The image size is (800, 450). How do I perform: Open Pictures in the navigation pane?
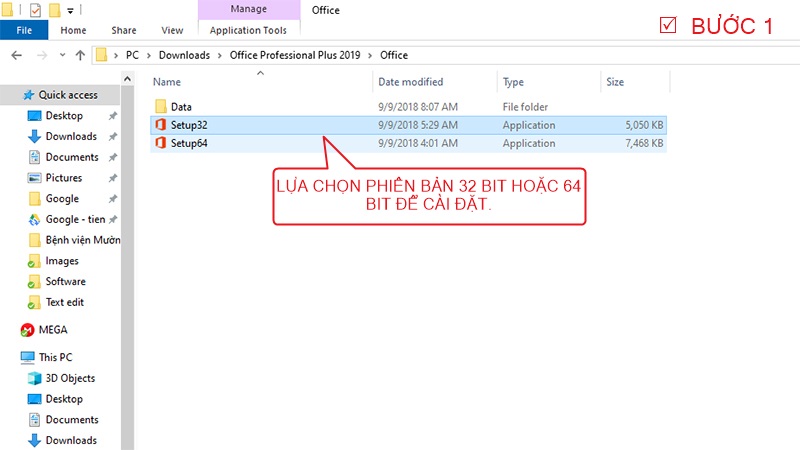(x=64, y=178)
